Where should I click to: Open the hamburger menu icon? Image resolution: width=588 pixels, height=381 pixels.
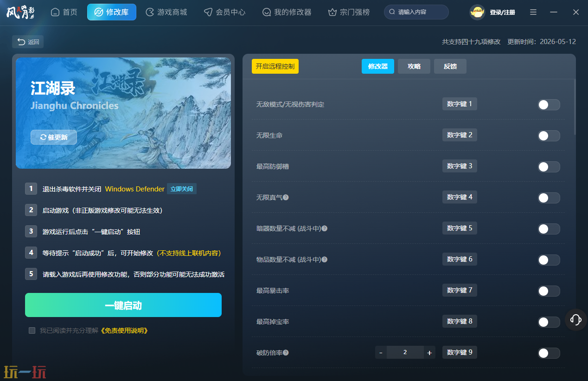point(533,12)
